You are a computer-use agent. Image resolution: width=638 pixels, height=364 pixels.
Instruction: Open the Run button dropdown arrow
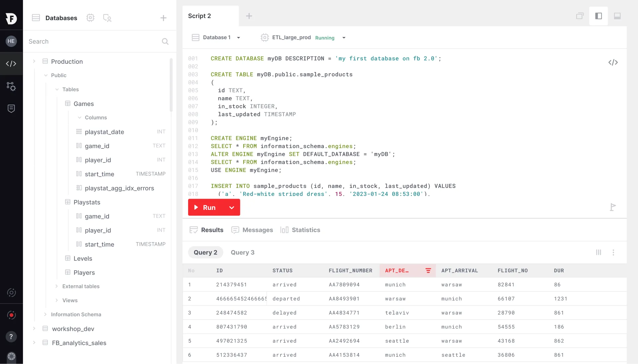point(232,208)
